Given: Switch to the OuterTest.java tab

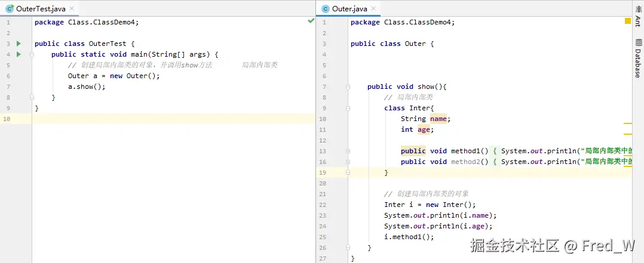Looking at the screenshot, I should tap(40, 8).
